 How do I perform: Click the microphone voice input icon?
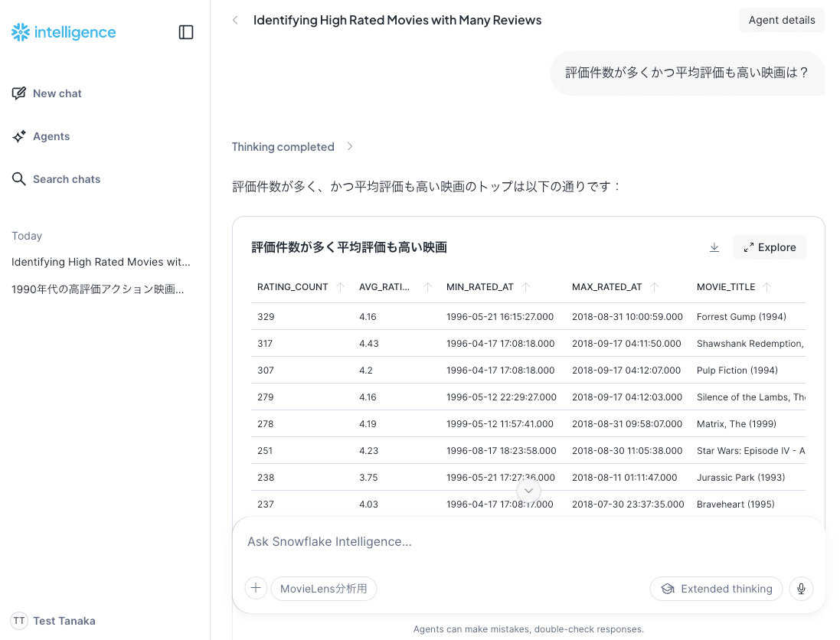click(801, 589)
